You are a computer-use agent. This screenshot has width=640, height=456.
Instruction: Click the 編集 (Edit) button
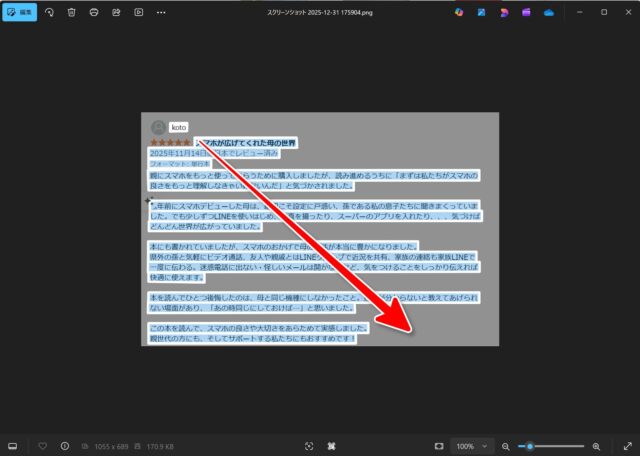pyautogui.click(x=19, y=12)
